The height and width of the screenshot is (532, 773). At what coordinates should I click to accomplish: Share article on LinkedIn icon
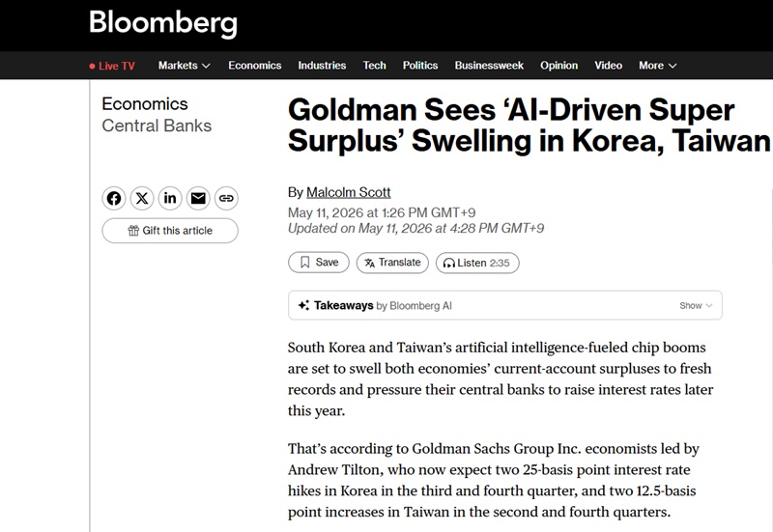(170, 199)
